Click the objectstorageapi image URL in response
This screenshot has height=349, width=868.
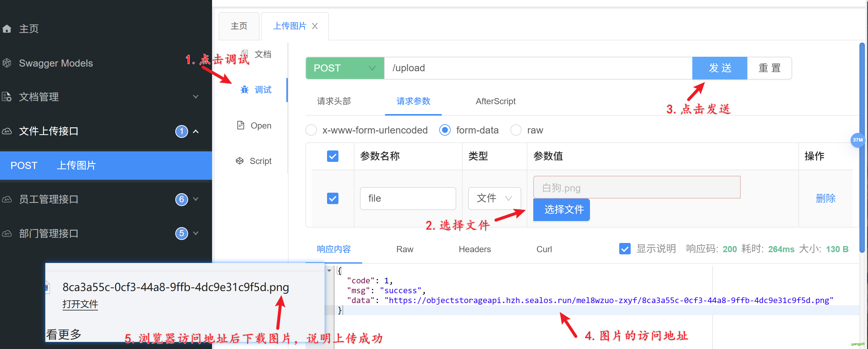click(609, 300)
